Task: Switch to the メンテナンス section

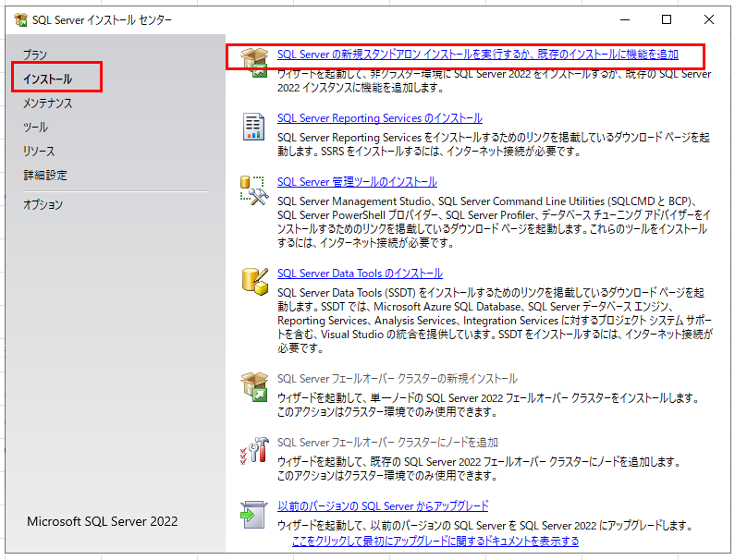Action: (x=47, y=103)
